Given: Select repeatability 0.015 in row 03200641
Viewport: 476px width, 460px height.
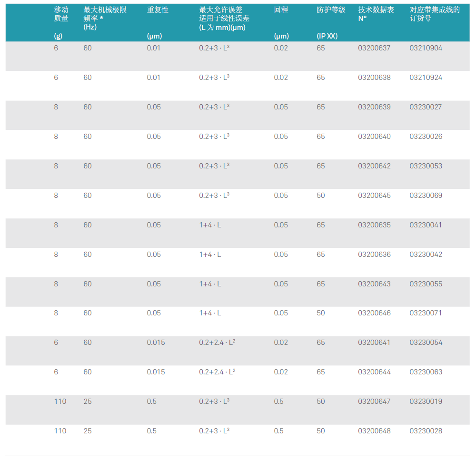Looking at the screenshot, I should [x=156, y=343].
